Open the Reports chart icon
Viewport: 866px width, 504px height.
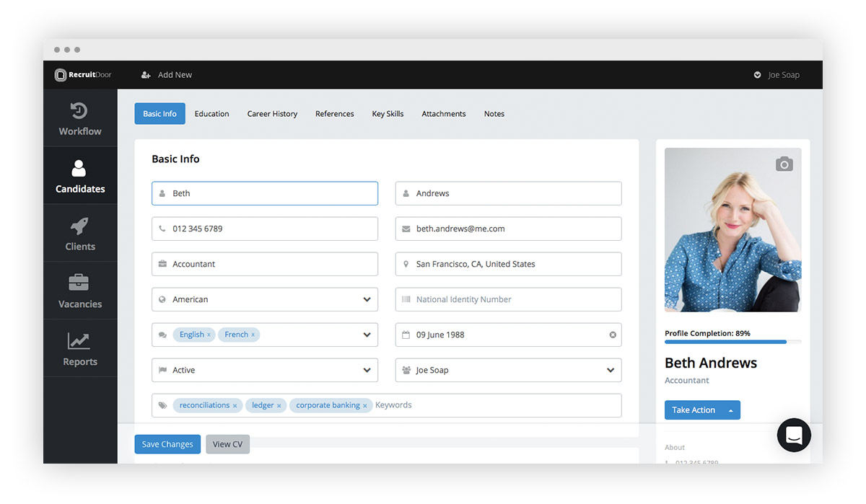pyautogui.click(x=79, y=340)
